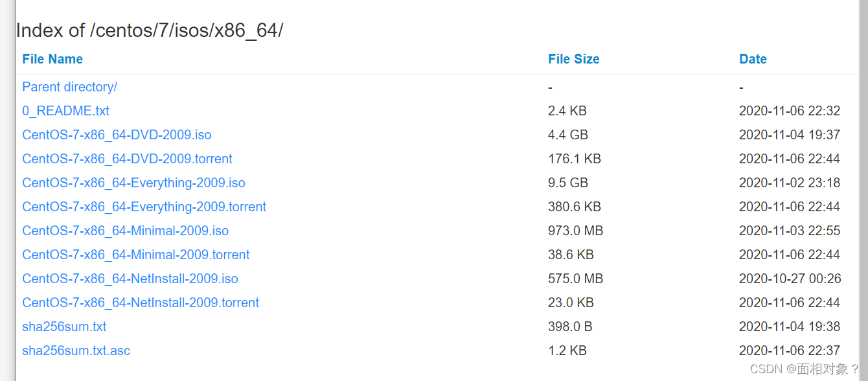The width and height of the screenshot is (868, 381).
Task: Open CentOS-7-x86_64-DVD-2009.iso link
Action: point(117,135)
